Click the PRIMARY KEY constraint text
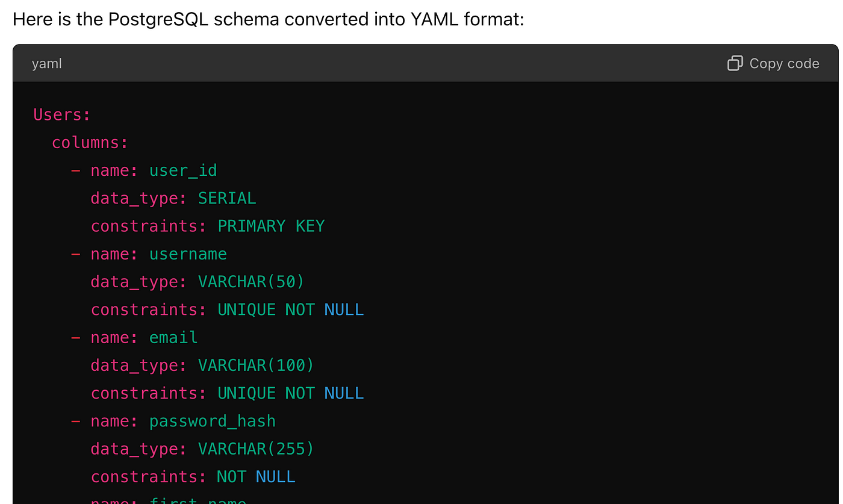843x504 pixels. pos(271,226)
